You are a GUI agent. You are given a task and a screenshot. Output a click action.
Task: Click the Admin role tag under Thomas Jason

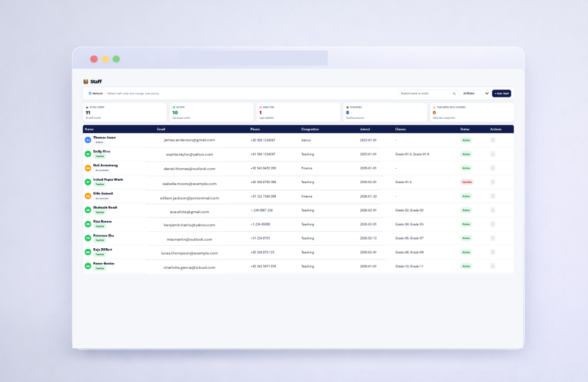pyautogui.click(x=99, y=143)
